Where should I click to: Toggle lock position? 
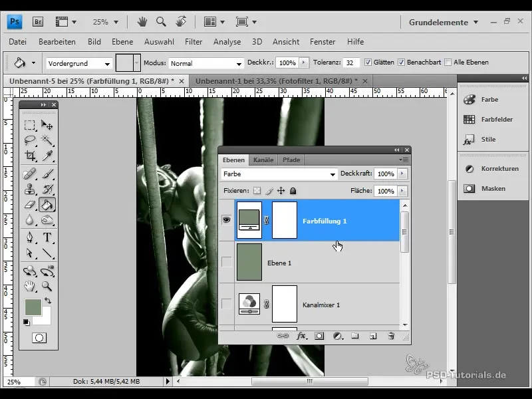pyautogui.click(x=281, y=191)
